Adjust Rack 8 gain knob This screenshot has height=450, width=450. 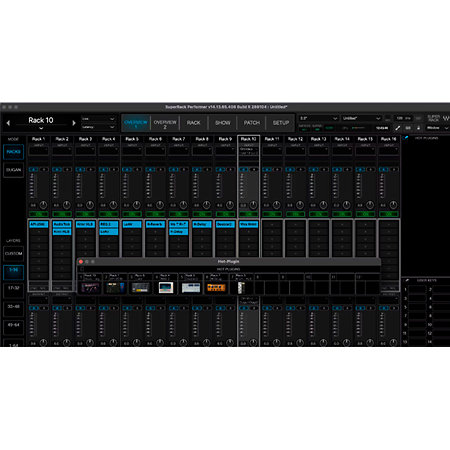pos(207,205)
